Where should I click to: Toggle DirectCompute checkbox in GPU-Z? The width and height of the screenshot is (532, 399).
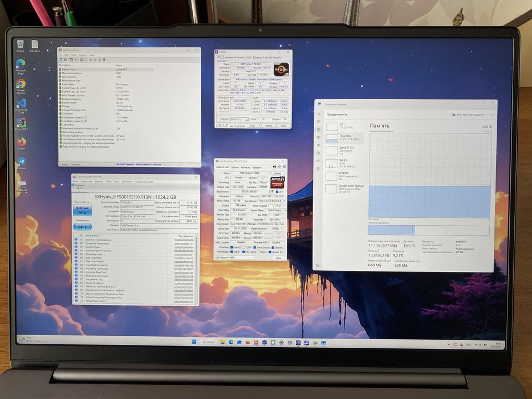254,248
